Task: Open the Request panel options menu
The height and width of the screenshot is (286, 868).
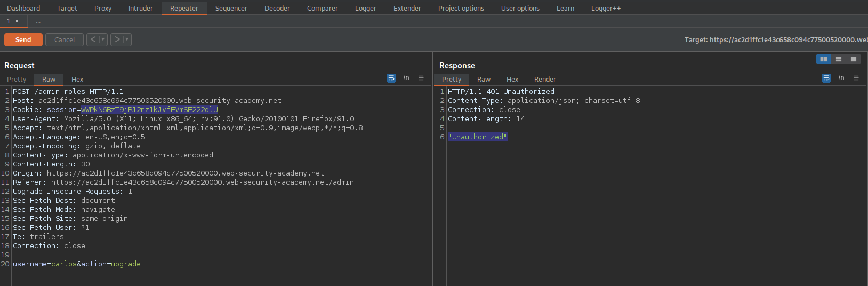Action: pyautogui.click(x=421, y=78)
